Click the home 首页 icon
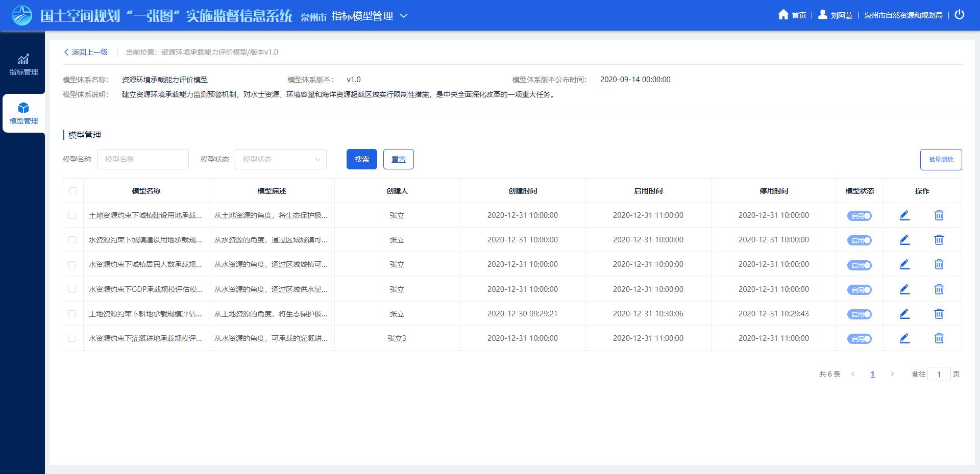This screenshot has height=474, width=980. point(783,15)
